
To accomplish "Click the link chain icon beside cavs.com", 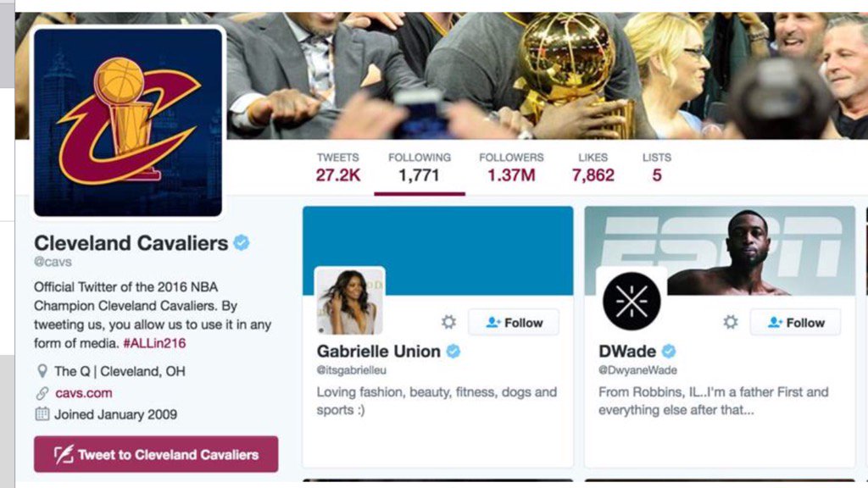I will click(x=42, y=393).
